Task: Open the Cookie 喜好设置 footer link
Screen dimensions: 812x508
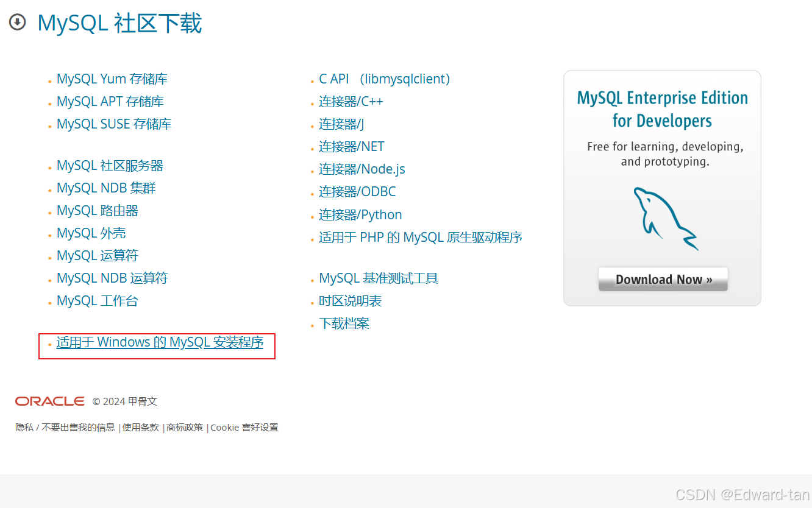Action: pos(244,428)
